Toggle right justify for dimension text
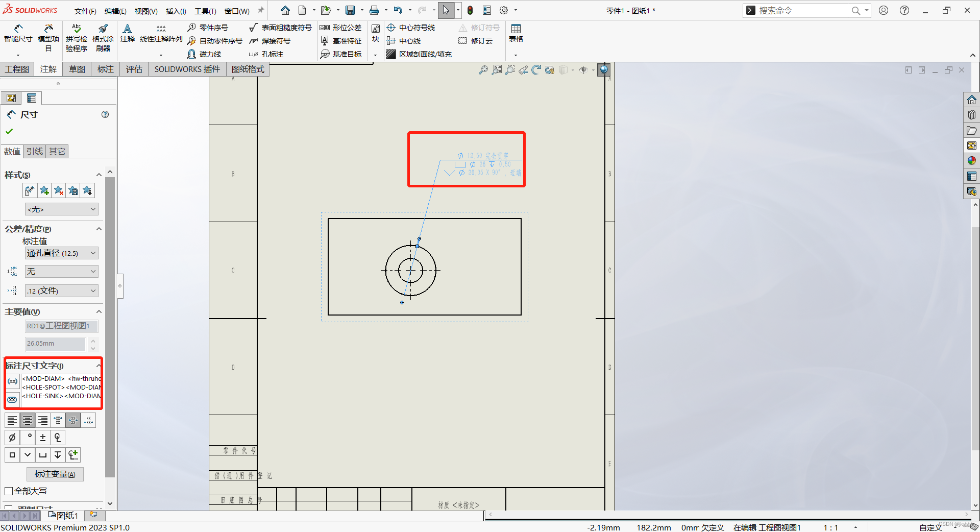The image size is (980, 532). tap(43, 420)
